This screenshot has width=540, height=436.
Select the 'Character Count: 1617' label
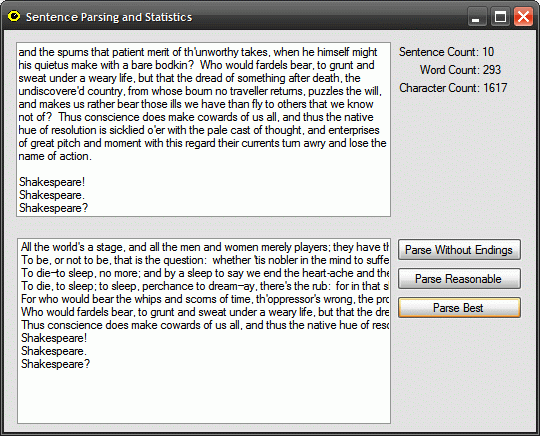pos(453,88)
